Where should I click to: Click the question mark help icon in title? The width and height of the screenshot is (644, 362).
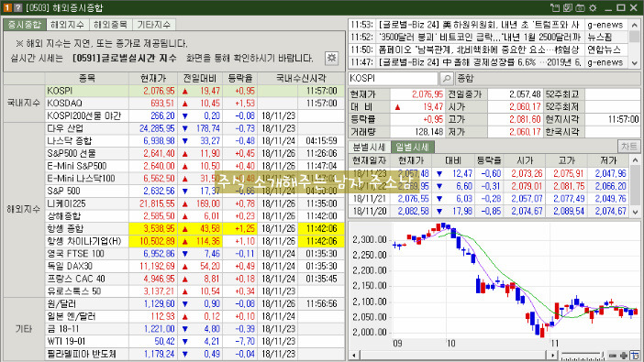(17, 7)
